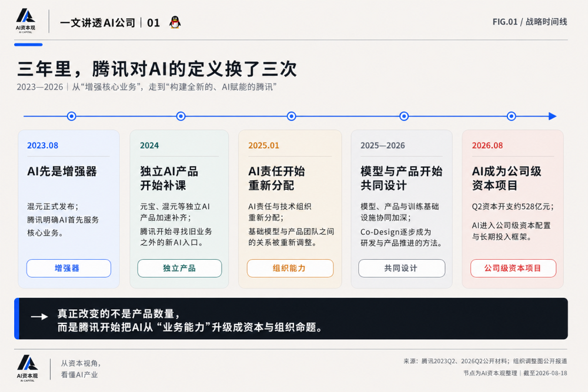
Task: Click the 01 issue number in the header
Action: pos(153,23)
